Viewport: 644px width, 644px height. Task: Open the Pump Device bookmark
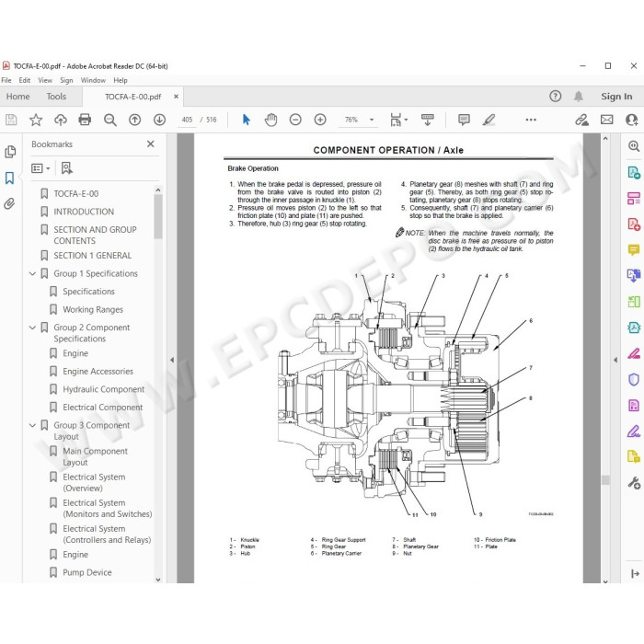tap(87, 572)
